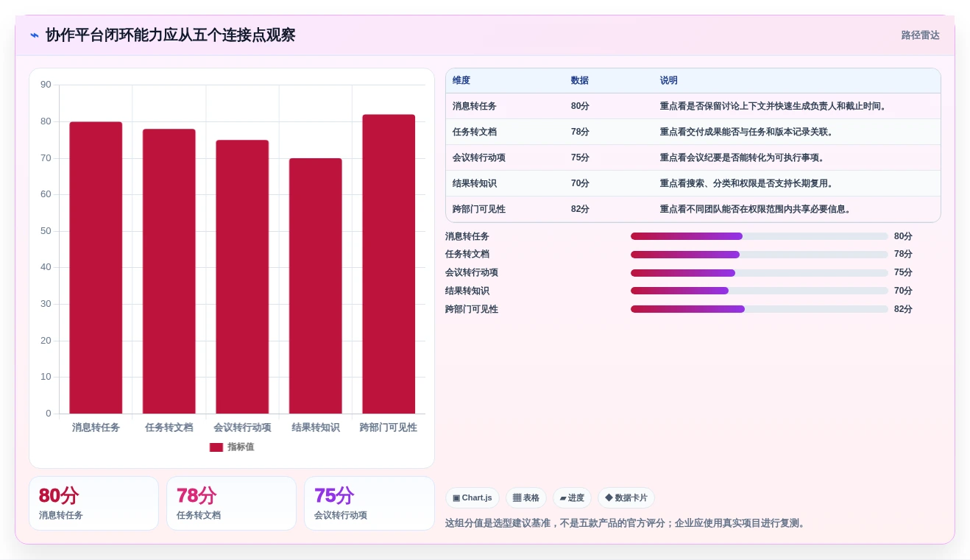Image resolution: width=970 pixels, height=560 pixels.
Task: Click the 数据卡片 tag chip
Action: (626, 498)
